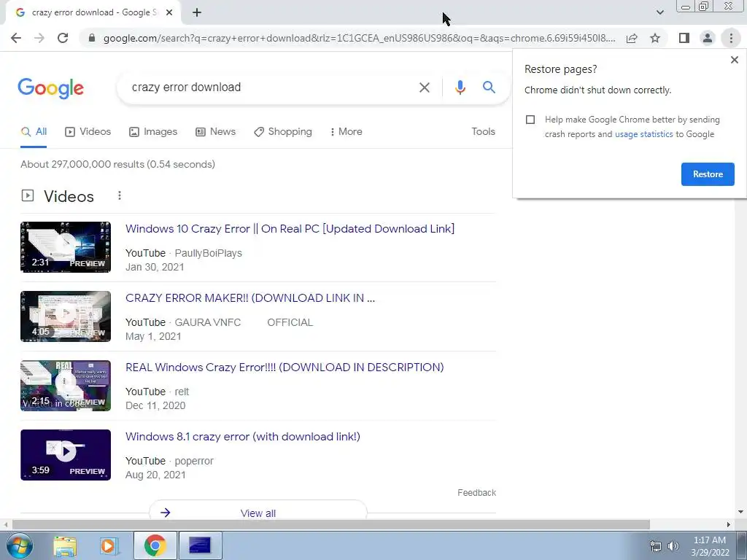Dismiss the Restore pages popup
This screenshot has height=560, width=747.
(x=734, y=60)
